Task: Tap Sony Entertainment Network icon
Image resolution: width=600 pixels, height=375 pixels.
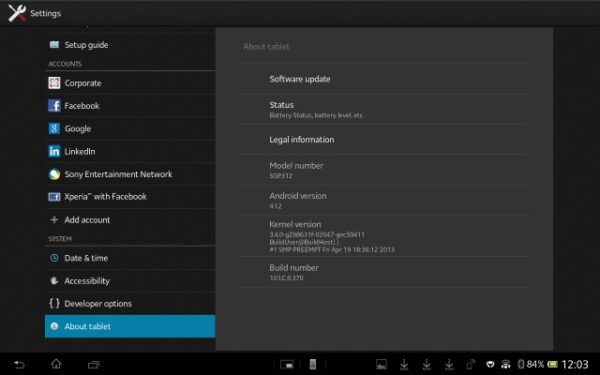Action: tap(54, 174)
